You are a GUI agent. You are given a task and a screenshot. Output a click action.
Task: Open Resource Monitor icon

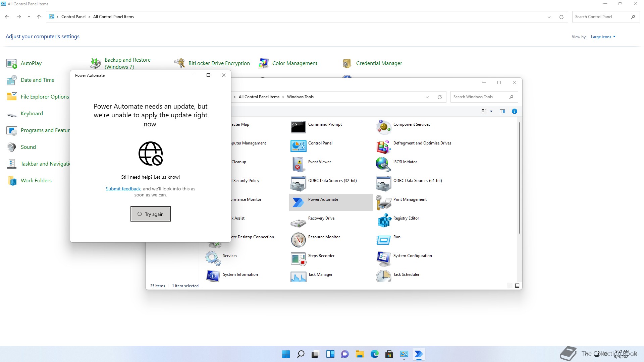click(298, 240)
